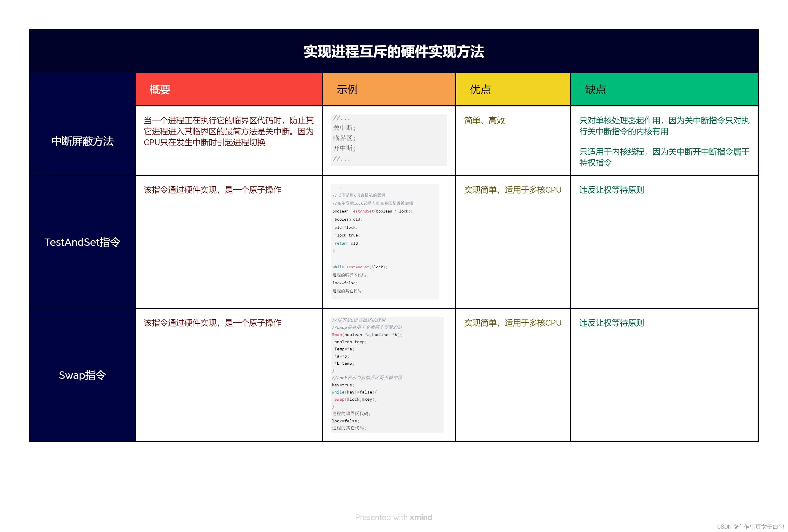This screenshot has height=532, width=788.
Task: Click the boolean old; code line
Action: coord(348,219)
